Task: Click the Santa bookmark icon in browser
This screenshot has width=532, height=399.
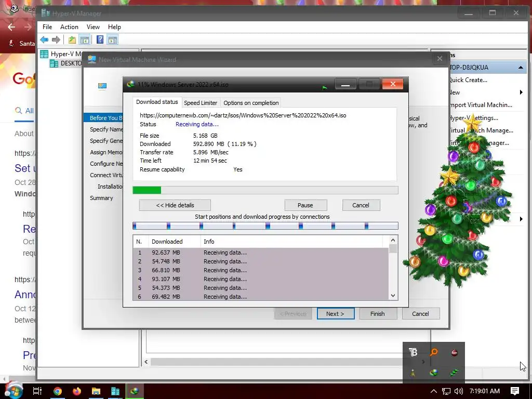Action: pos(11,43)
